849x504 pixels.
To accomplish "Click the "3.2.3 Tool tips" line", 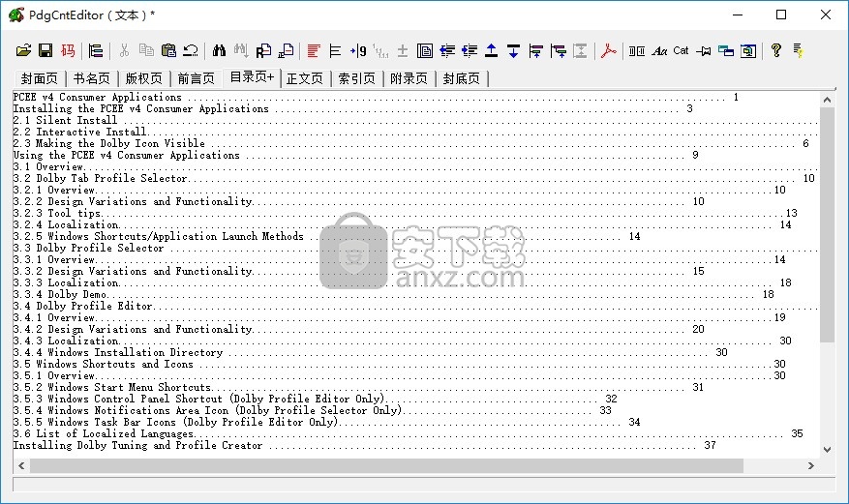I will (405, 213).
